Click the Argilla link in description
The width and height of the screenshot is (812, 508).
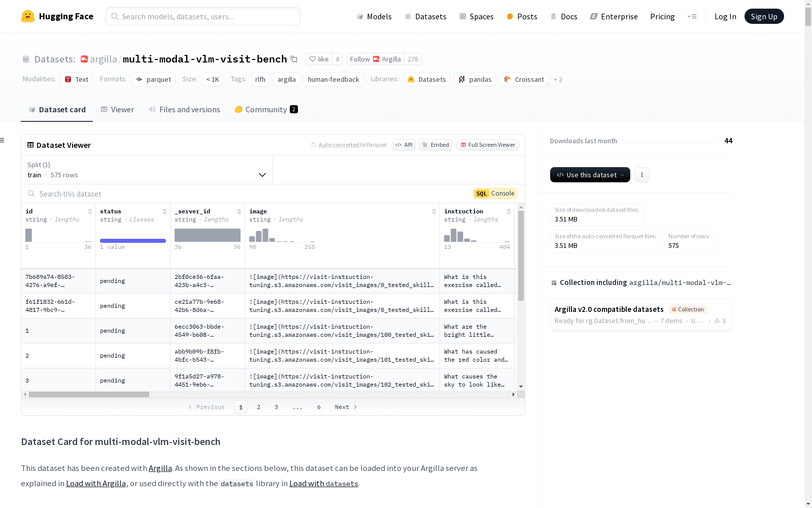(x=160, y=468)
